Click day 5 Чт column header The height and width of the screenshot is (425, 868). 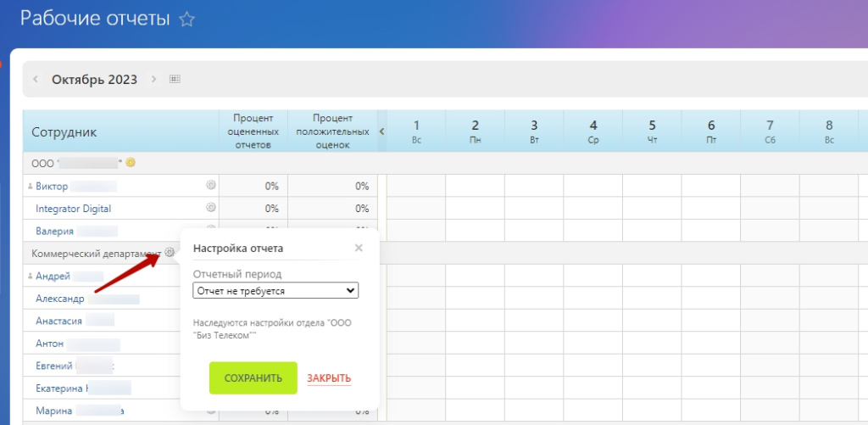[652, 131]
